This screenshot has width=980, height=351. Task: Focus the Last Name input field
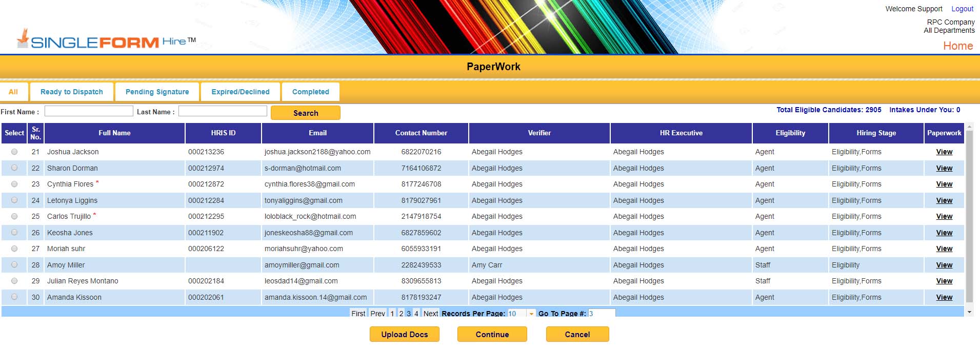(x=223, y=111)
